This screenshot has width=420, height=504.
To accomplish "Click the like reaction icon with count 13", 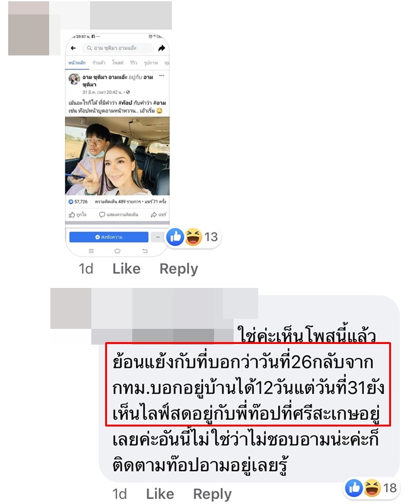I will click(175, 238).
